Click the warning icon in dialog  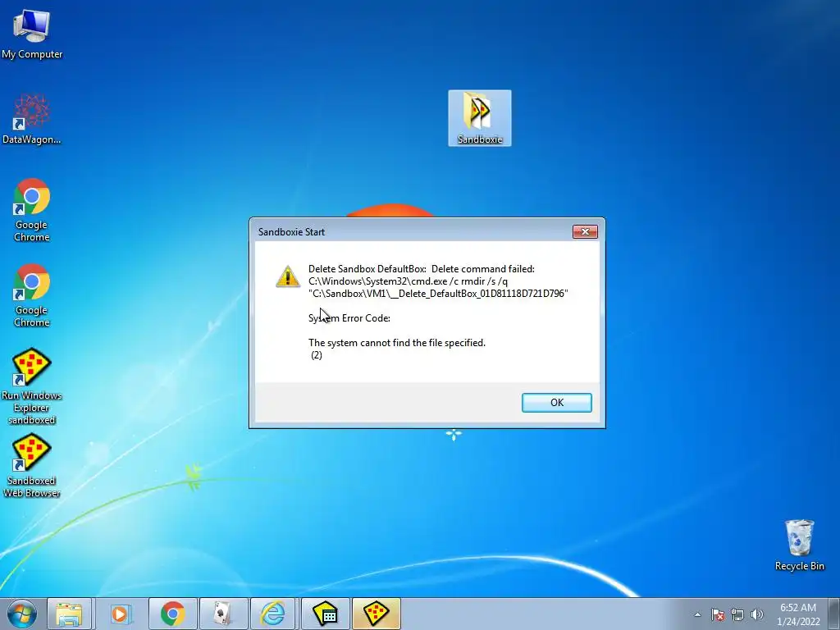pos(288,276)
